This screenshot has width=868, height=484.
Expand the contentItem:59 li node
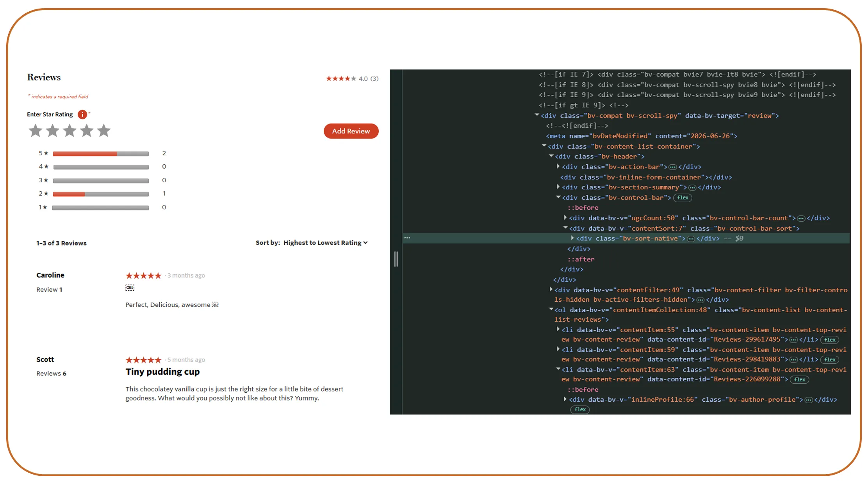(x=558, y=349)
